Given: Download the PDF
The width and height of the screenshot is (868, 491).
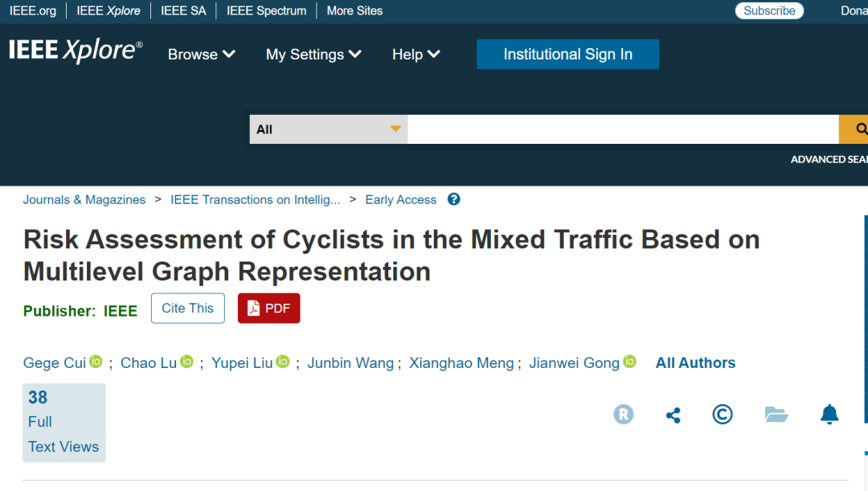Looking at the screenshot, I should (x=268, y=309).
